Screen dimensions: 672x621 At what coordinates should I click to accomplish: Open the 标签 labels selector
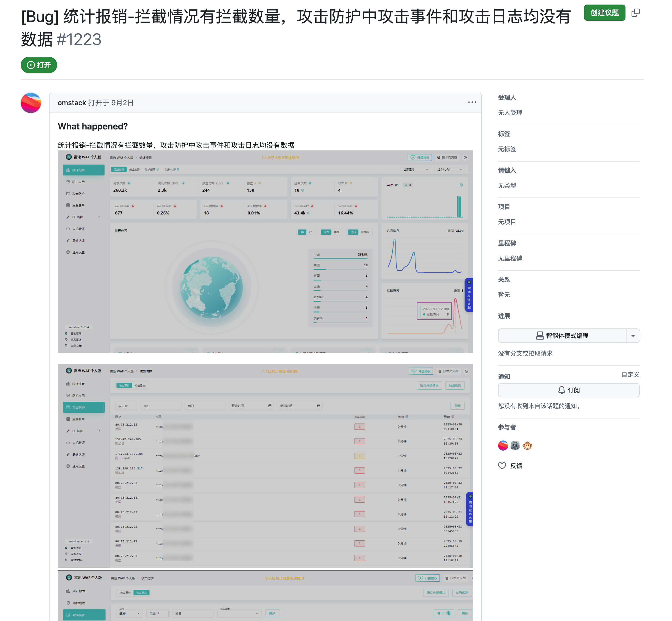pyautogui.click(x=504, y=134)
